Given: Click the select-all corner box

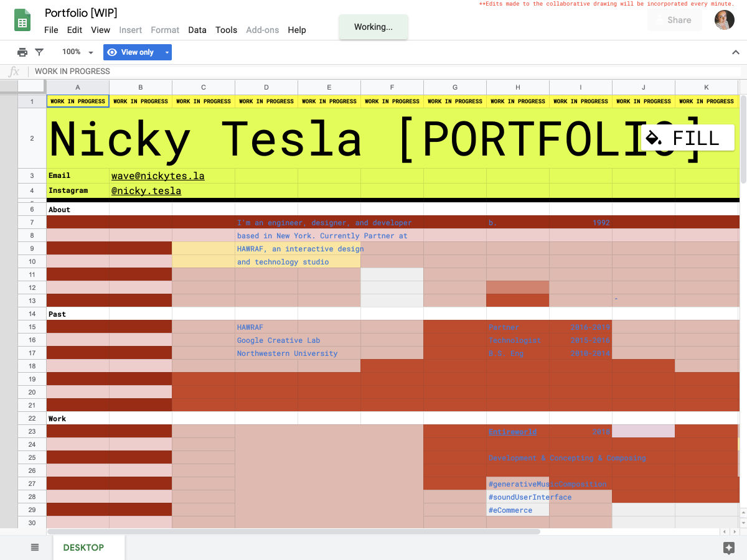Looking at the screenshot, I should point(32,87).
